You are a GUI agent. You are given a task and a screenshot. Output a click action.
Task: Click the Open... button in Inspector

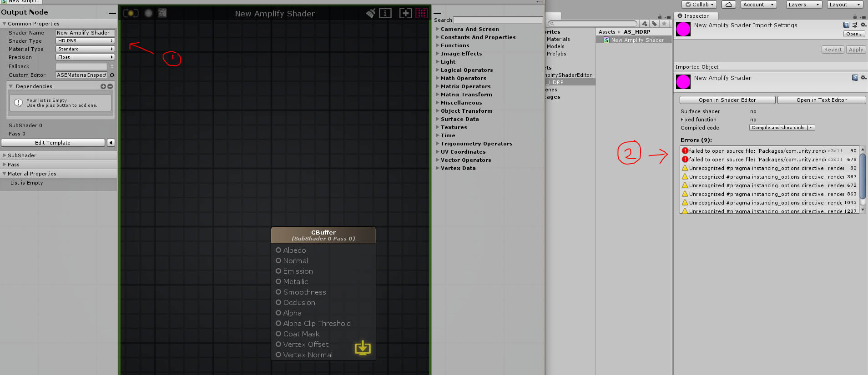tap(855, 34)
